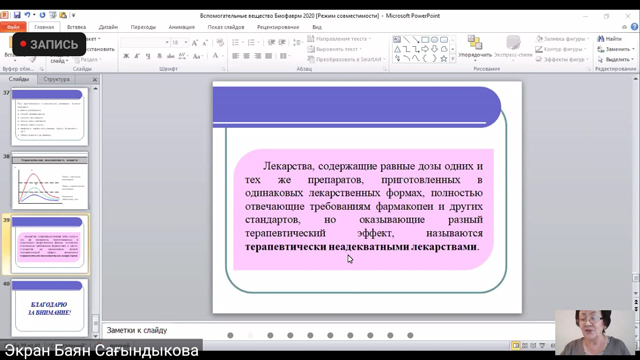Switch to the Вставка ribbon tab
Screen dimensions: 640x360
click(x=76, y=27)
